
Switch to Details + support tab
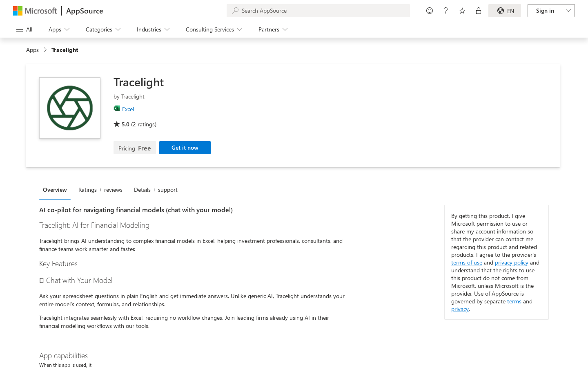[156, 190]
